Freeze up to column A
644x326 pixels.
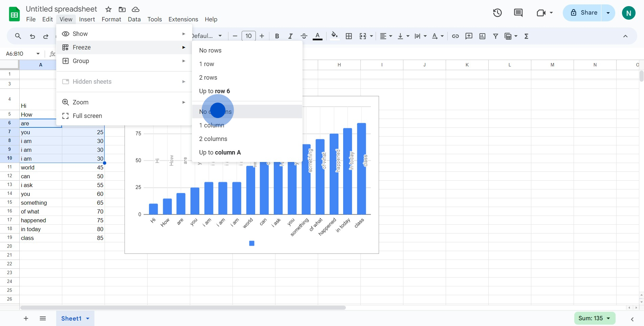[x=247, y=152]
